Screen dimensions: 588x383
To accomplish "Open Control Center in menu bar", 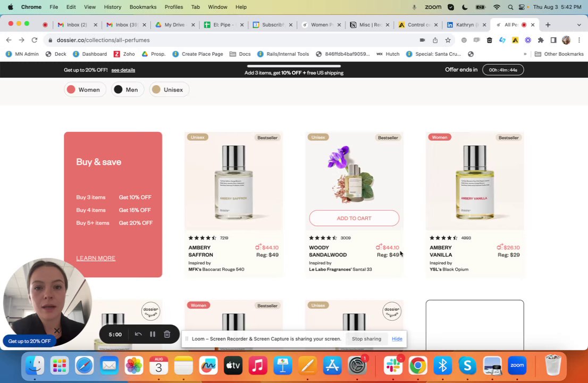I will [522, 7].
